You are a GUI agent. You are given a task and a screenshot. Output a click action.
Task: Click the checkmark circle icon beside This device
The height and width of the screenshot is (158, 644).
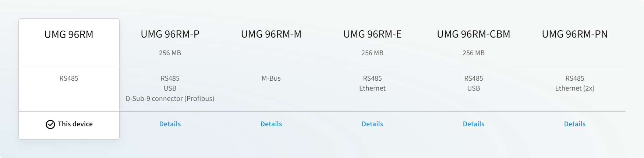pyautogui.click(x=50, y=124)
